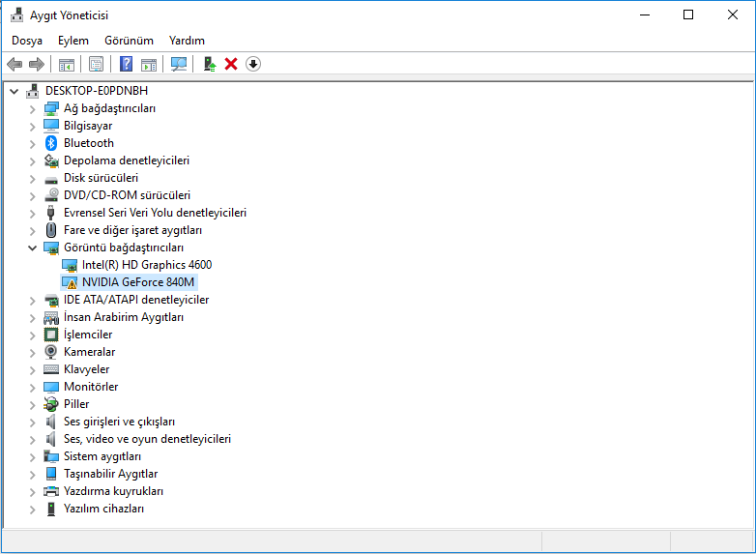Toggle the console tree pane icon
This screenshot has height=554, width=756.
(67, 64)
